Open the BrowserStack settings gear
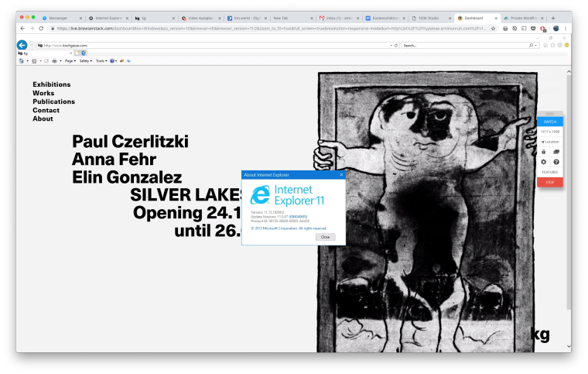This screenshot has height=374, width=588. (544, 162)
